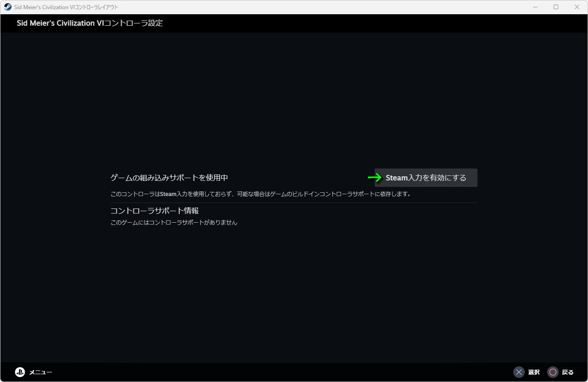The height and width of the screenshot is (382, 588).
Task: Click the Steam logo in title bar
Action: [x=8, y=7]
